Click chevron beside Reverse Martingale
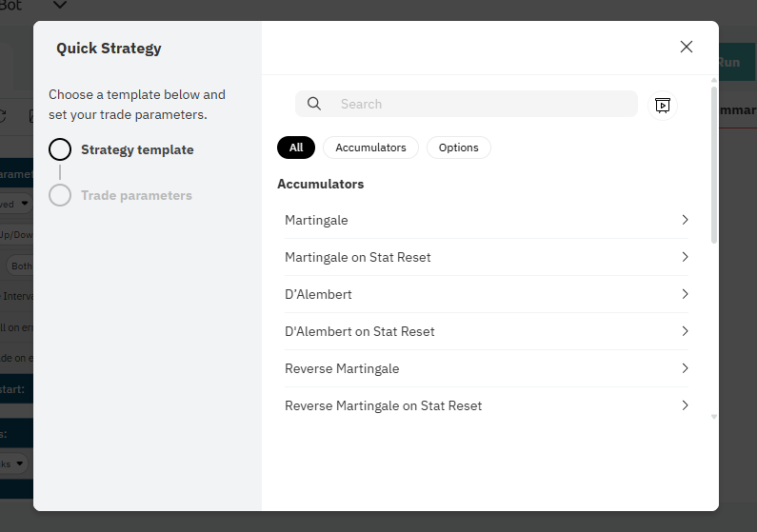The height and width of the screenshot is (532, 757). tap(685, 368)
